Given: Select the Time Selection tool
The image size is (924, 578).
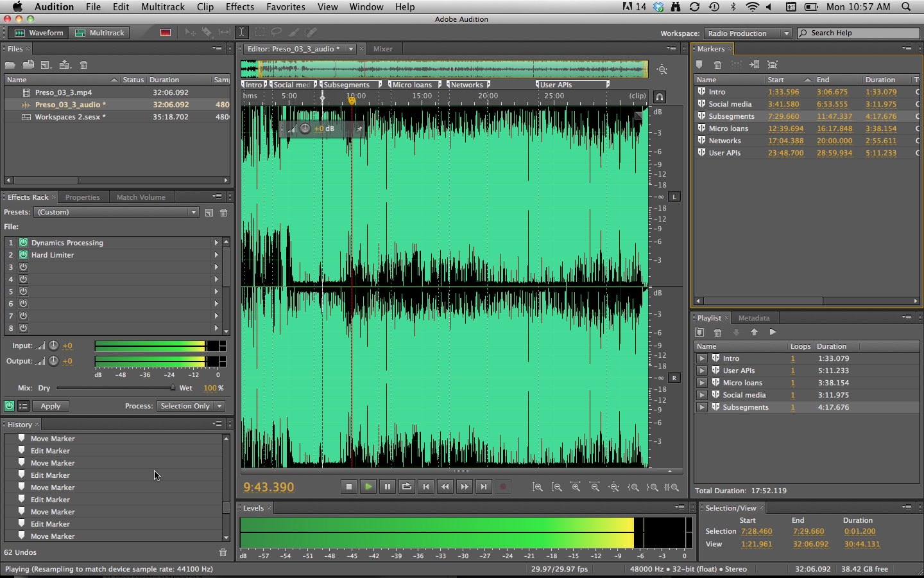Looking at the screenshot, I should coord(241,32).
